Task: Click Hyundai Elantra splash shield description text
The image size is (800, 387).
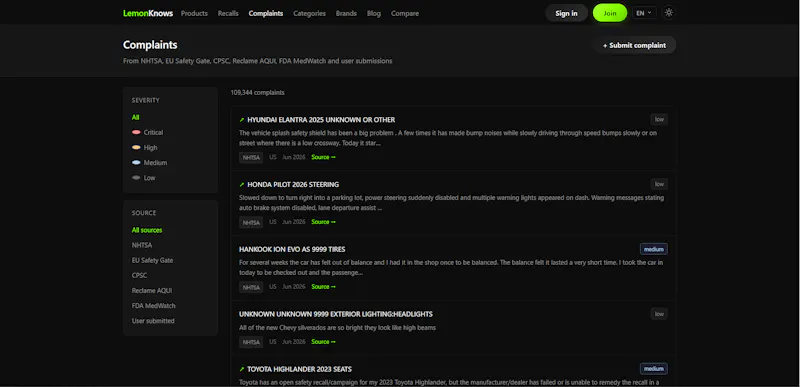Action: click(x=448, y=138)
